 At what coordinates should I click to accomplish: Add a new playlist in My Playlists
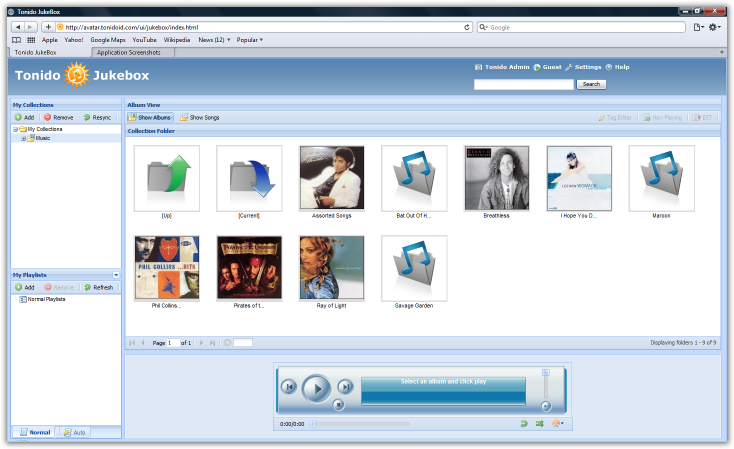(24, 287)
